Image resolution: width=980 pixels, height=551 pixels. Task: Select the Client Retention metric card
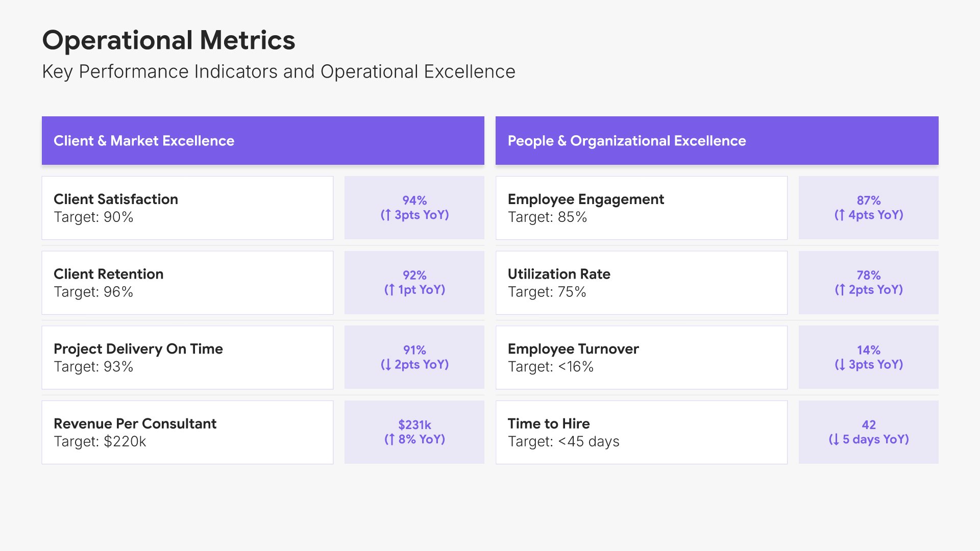(187, 283)
